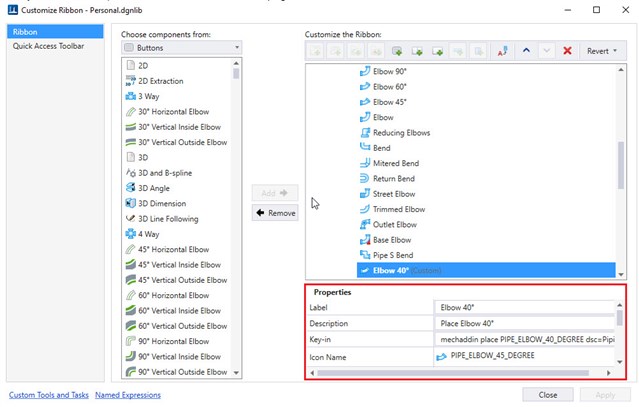Open the Custom Tools and Tasks link
Image resolution: width=639 pixels, height=407 pixels.
tap(48, 395)
